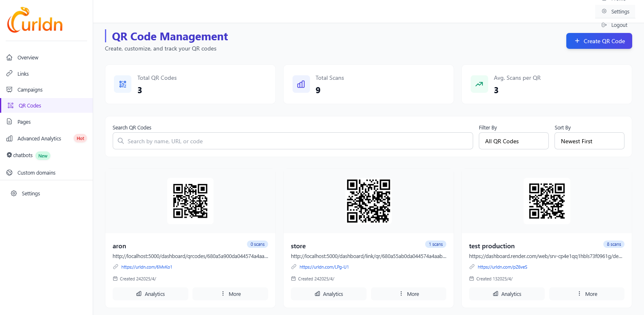The width and height of the screenshot is (644, 315).
Task: Open short link urldn.com/6MvKo1
Action: point(146,267)
